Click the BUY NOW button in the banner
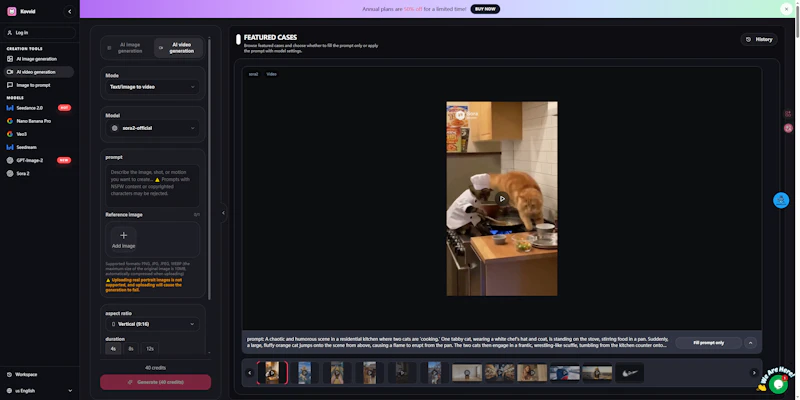This screenshot has width=800, height=400. pos(485,9)
